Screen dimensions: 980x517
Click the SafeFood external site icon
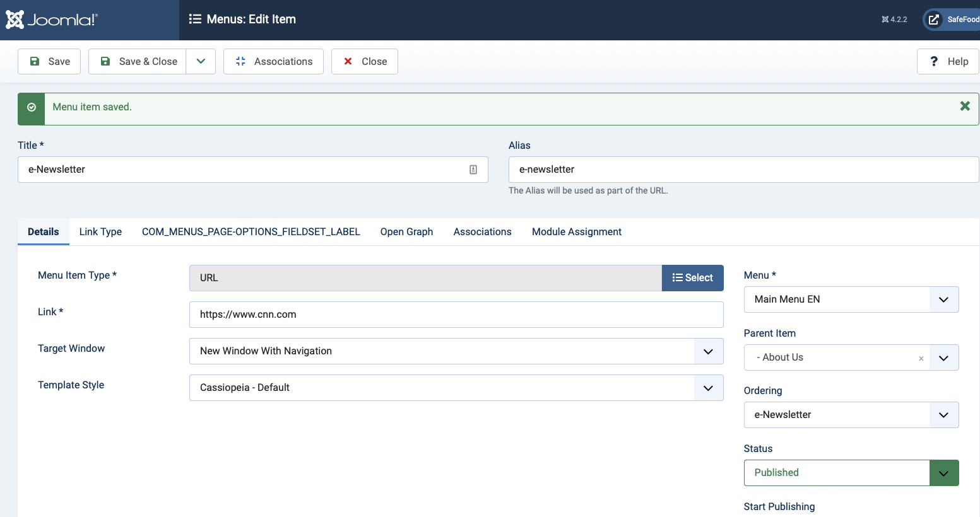click(933, 20)
